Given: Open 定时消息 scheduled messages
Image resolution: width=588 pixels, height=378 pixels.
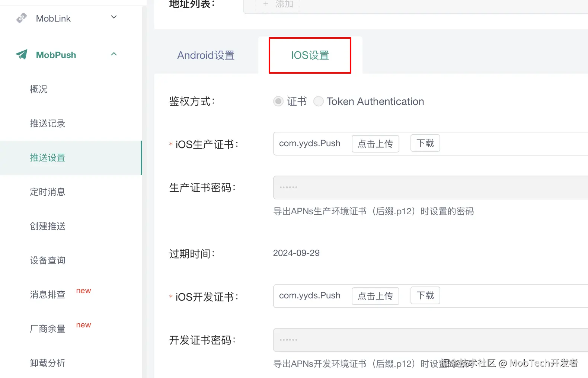Looking at the screenshot, I should point(48,192).
